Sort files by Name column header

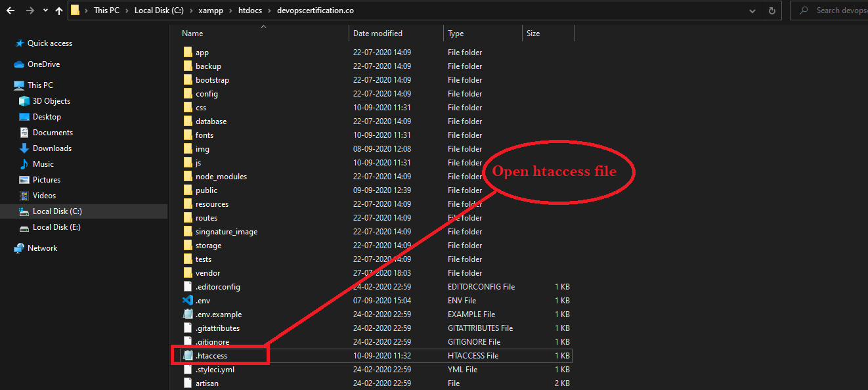192,33
